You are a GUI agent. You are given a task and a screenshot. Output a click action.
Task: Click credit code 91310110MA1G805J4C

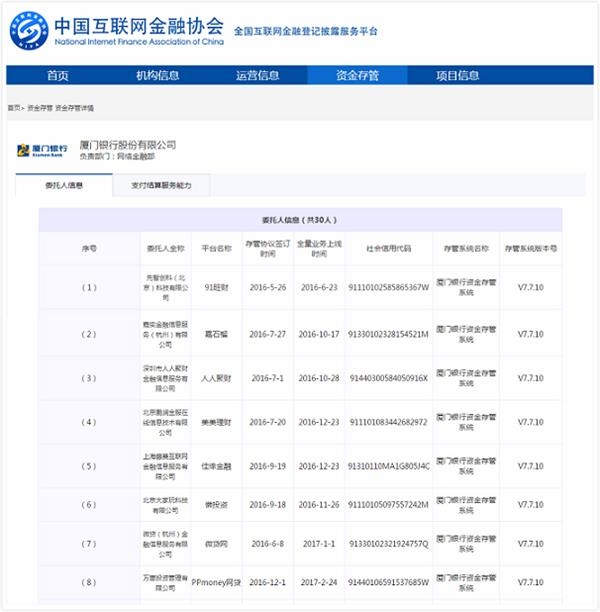pos(389,466)
